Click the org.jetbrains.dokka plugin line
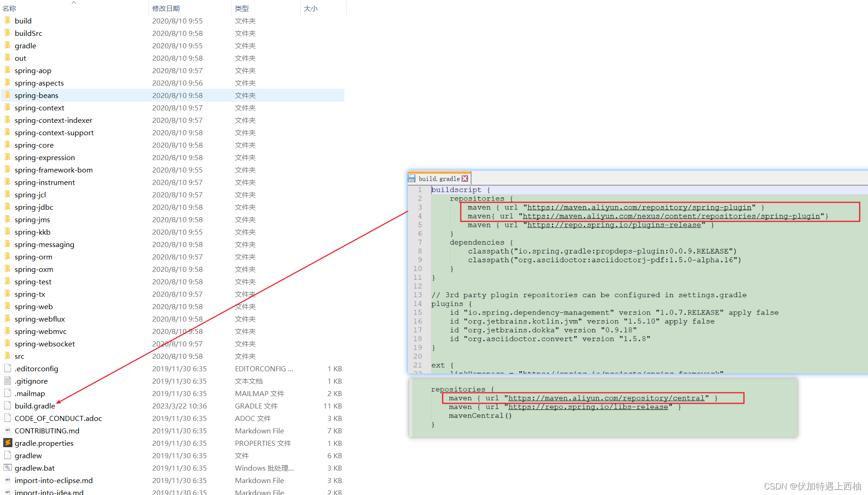This screenshot has width=868, height=495. 543,330
